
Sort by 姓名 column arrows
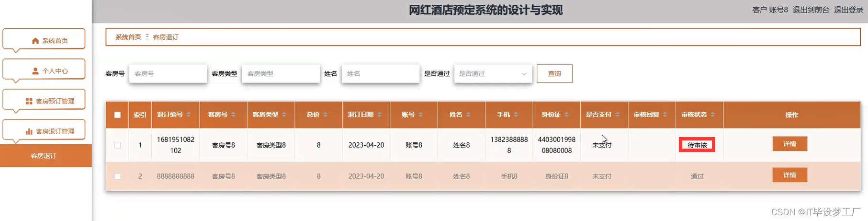point(468,115)
